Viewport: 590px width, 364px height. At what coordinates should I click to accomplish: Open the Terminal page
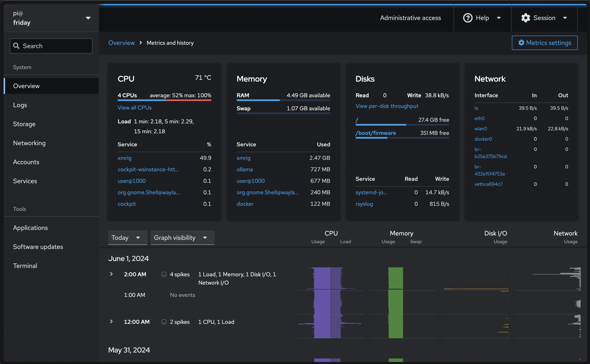click(25, 266)
